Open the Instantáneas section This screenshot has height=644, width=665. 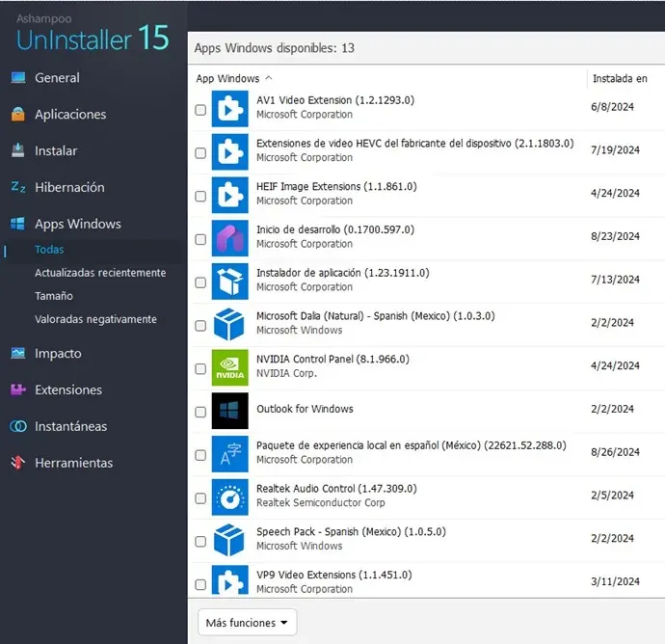70,426
